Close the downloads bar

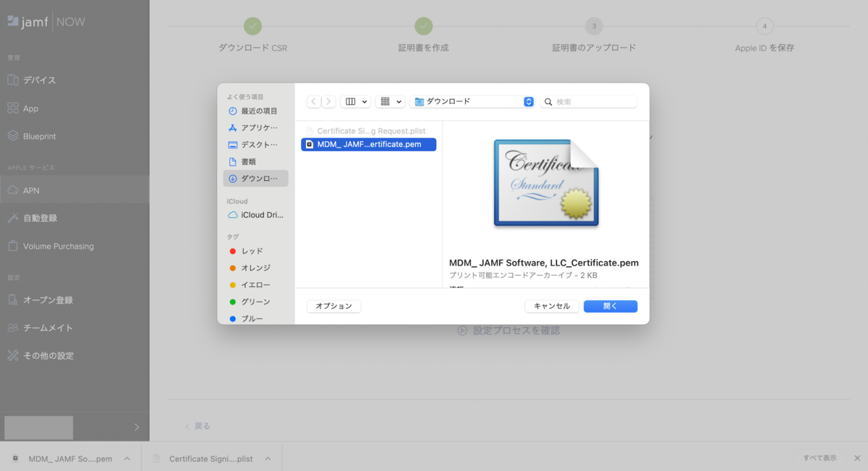click(x=857, y=458)
